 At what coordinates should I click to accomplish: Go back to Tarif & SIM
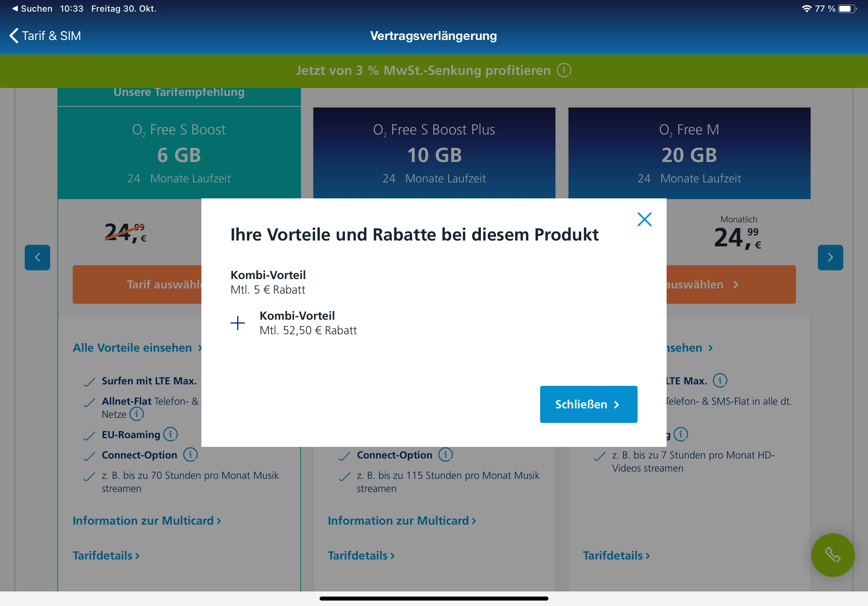45,36
